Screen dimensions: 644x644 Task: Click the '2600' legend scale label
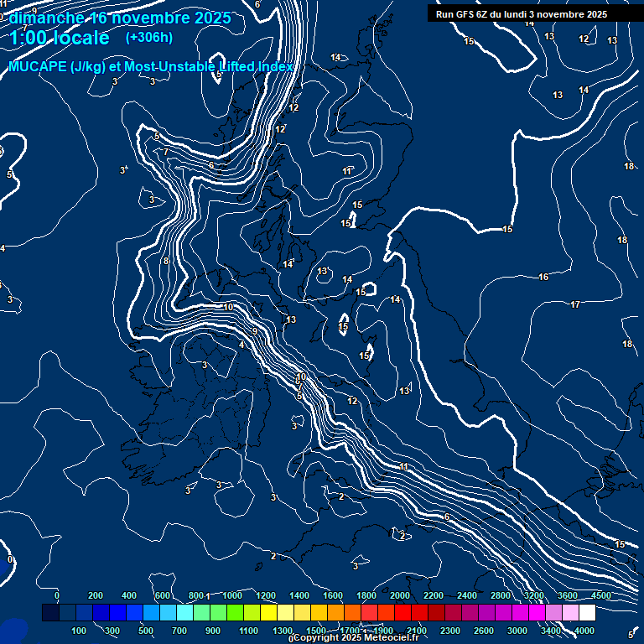(484, 631)
